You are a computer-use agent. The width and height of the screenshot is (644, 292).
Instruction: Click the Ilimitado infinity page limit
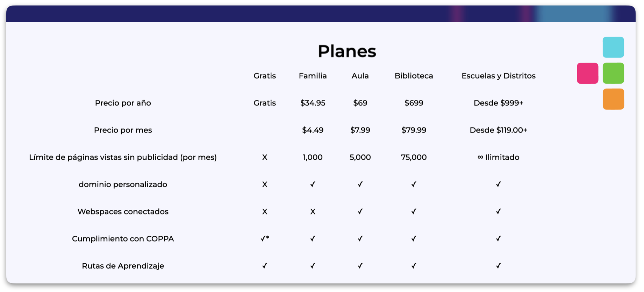498,157
